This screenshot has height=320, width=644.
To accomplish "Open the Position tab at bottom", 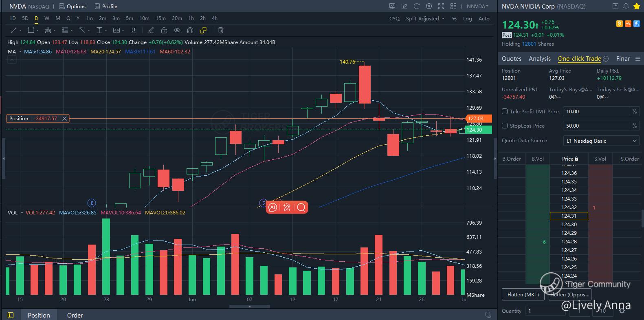I will [39, 315].
